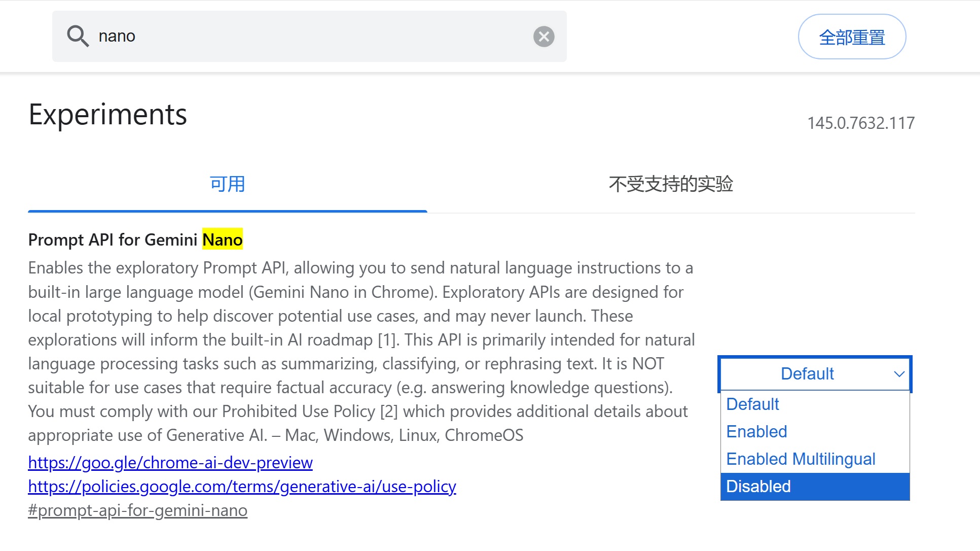The image size is (980, 551).
Task: Click the 'Experiments' heading
Action: (x=108, y=115)
